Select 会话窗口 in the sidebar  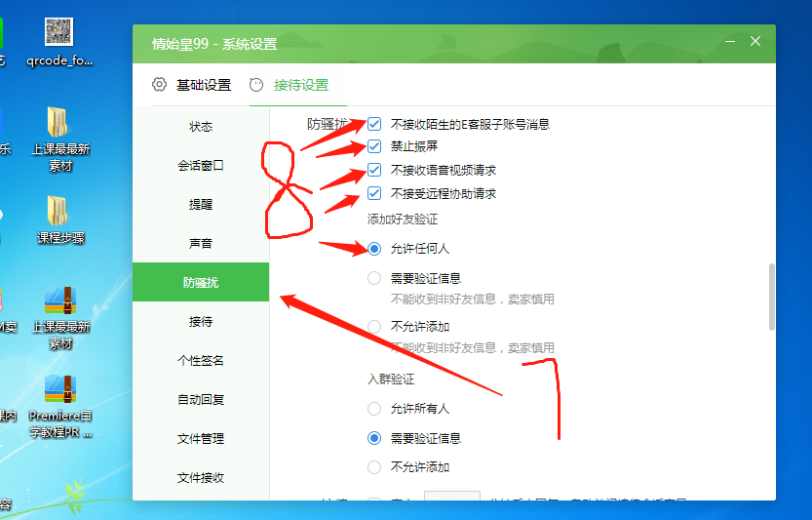point(201,166)
